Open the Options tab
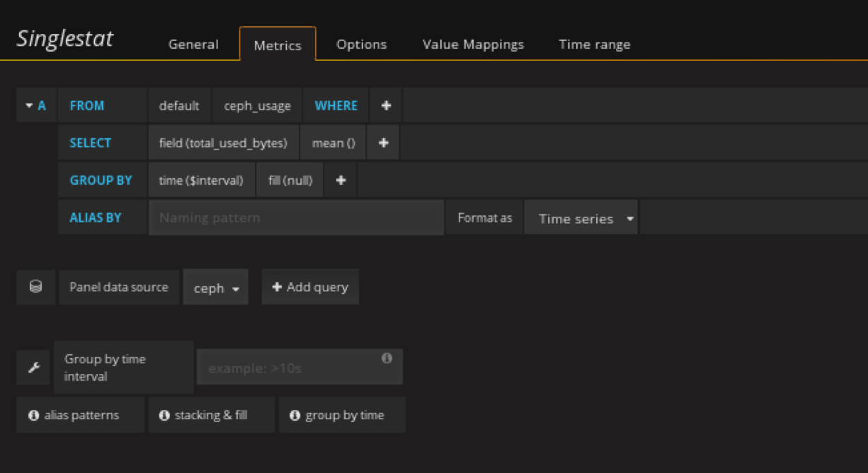This screenshot has width=868, height=473. (361, 45)
